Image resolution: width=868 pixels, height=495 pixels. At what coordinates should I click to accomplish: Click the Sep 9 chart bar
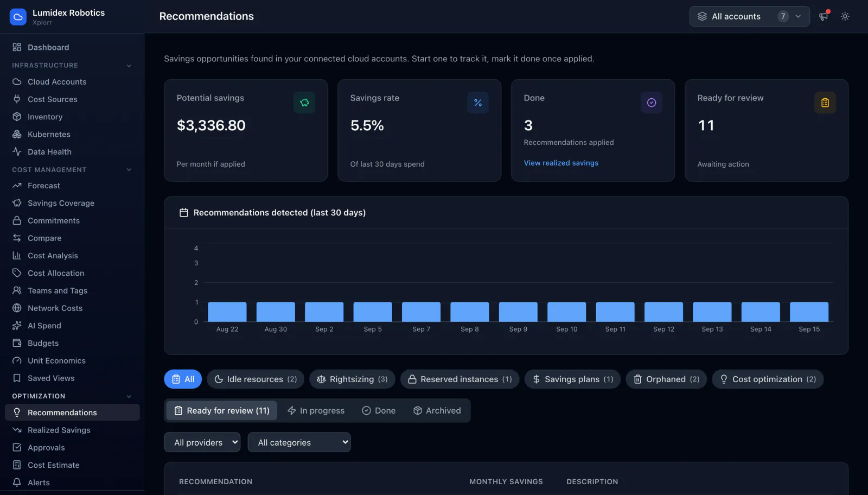point(518,312)
